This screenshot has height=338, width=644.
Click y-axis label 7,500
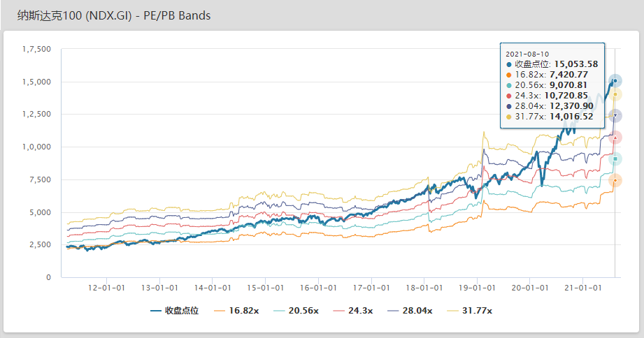pyautogui.click(x=41, y=179)
